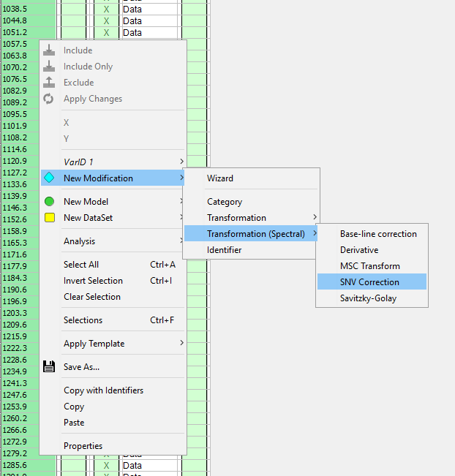The width and height of the screenshot is (455, 476).
Task: Click Properties at bottom of context menu
Action: [83, 446]
